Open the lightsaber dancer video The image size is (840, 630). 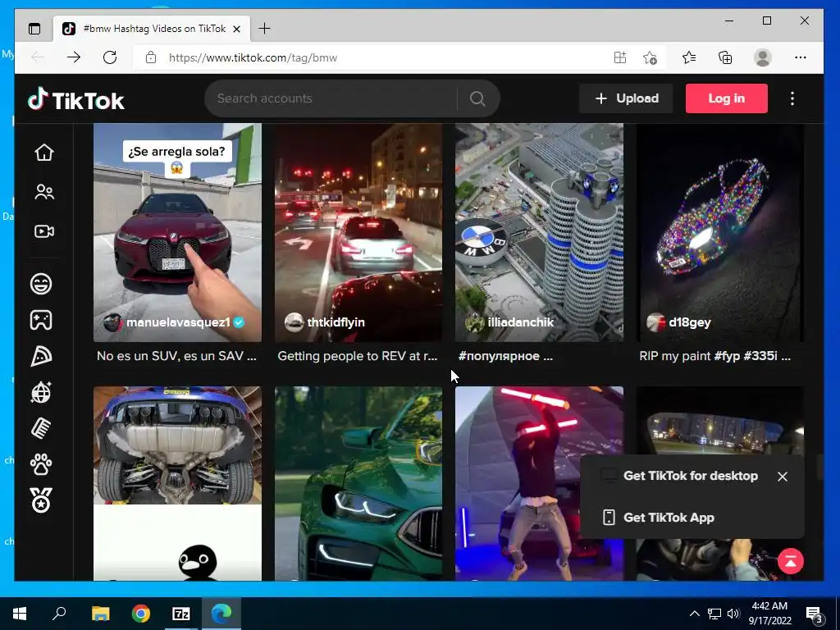(x=540, y=483)
